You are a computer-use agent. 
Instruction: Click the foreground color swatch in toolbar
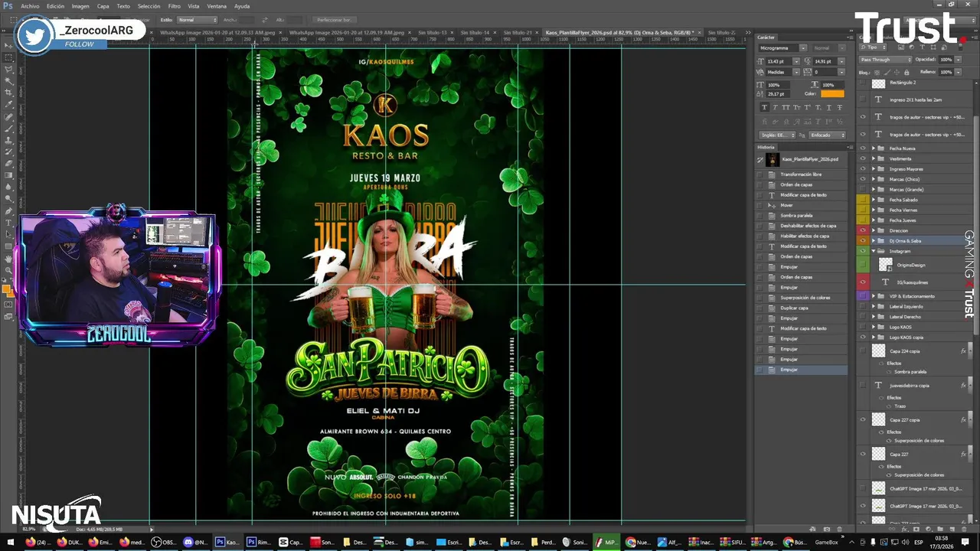[6, 289]
